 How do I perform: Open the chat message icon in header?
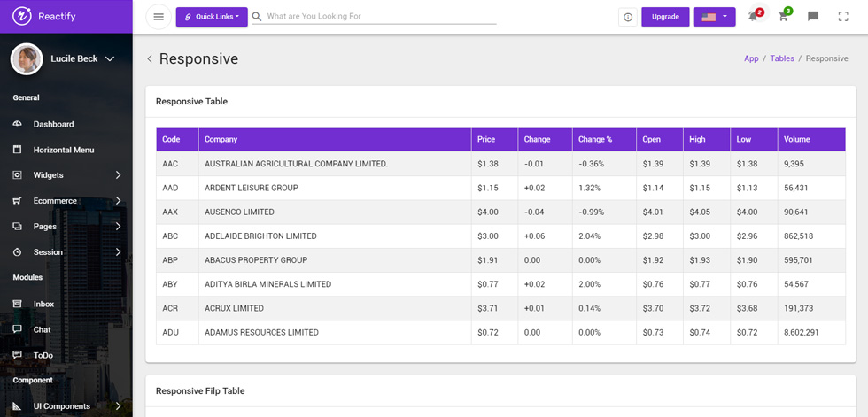point(813,17)
